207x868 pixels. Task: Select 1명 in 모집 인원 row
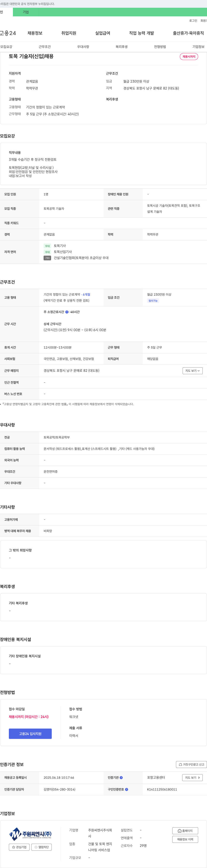point(46,195)
